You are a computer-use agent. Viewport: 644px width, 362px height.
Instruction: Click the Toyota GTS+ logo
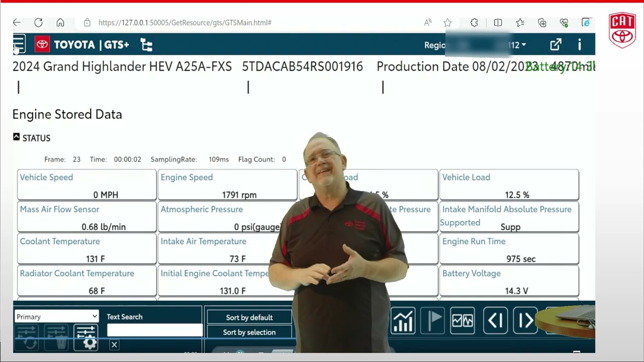tap(82, 45)
